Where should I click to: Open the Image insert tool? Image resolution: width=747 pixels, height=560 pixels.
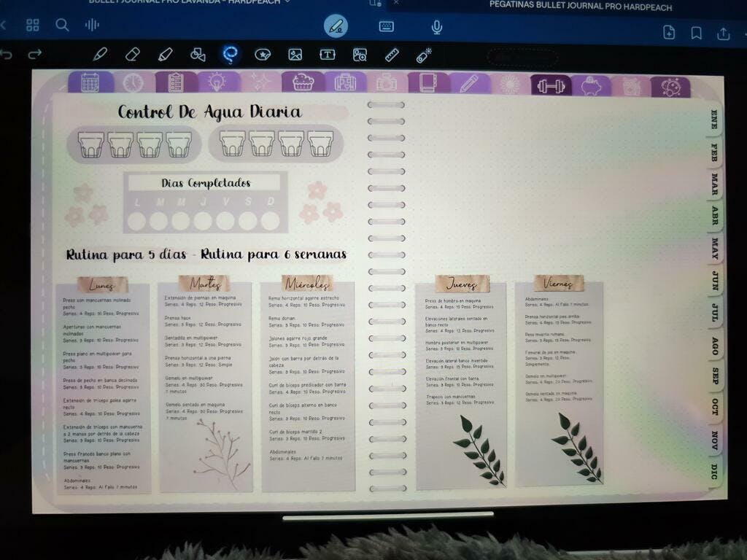[x=295, y=54]
